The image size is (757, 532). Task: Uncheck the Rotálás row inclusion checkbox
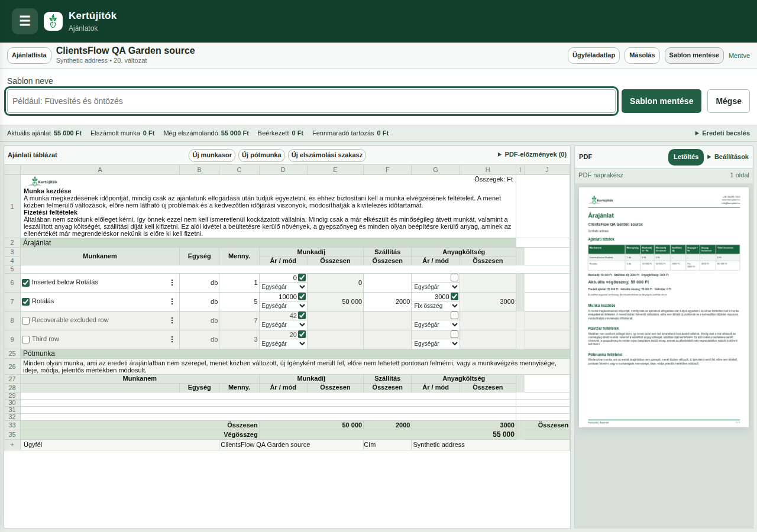click(25, 301)
